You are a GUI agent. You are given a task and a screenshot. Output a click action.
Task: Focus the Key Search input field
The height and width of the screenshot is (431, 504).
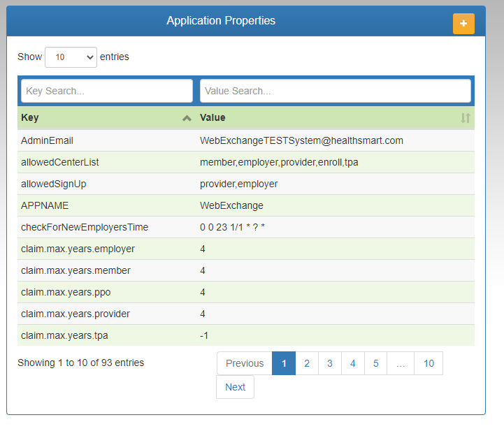pos(107,91)
